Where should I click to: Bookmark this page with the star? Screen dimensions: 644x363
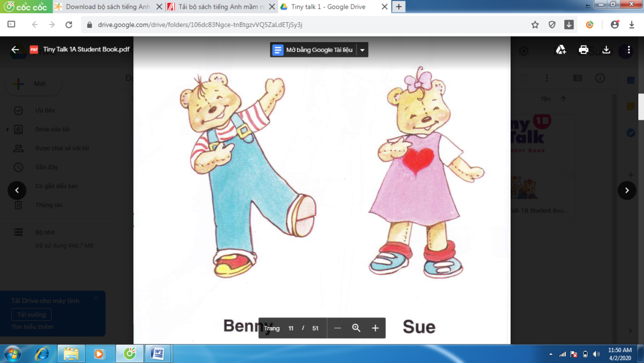coord(535,25)
